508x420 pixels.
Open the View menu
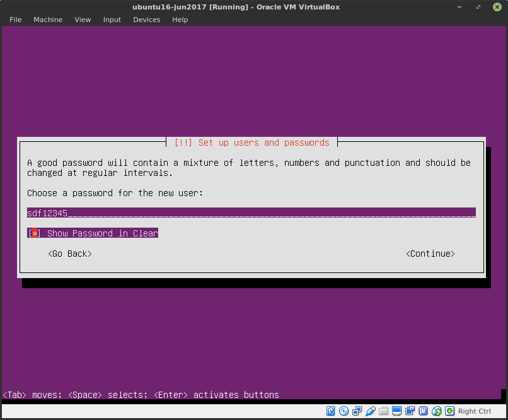(x=83, y=20)
